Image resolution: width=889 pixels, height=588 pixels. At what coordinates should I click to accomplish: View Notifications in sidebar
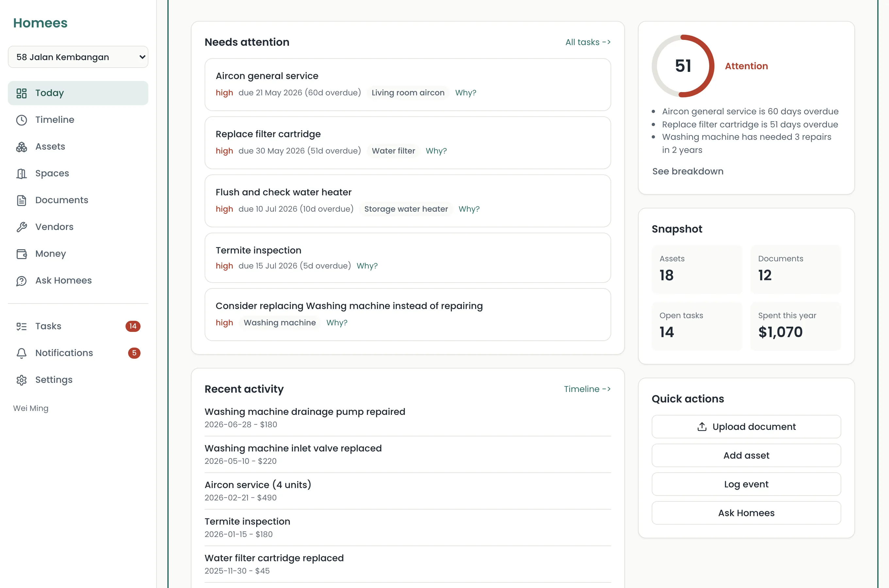coord(78,353)
